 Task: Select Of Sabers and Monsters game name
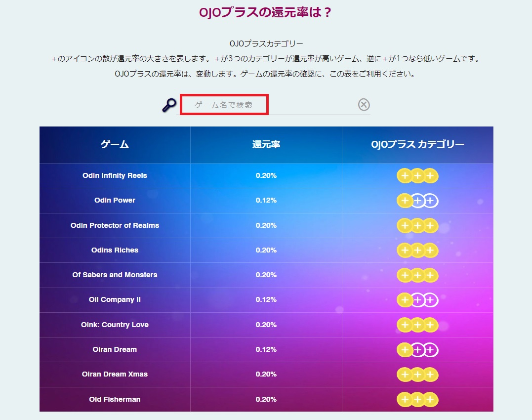pos(115,275)
